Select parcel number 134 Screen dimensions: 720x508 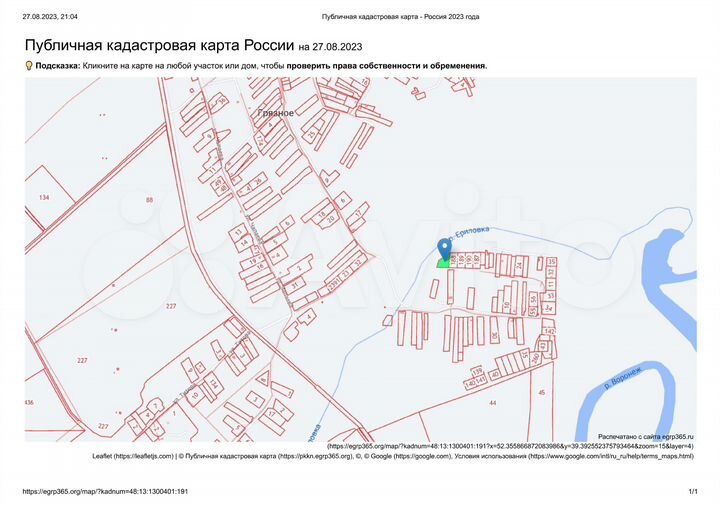(44, 198)
